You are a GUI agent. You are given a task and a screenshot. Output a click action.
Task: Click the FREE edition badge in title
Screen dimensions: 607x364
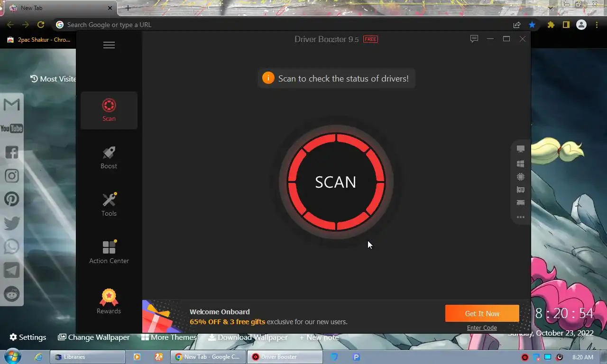point(370,39)
